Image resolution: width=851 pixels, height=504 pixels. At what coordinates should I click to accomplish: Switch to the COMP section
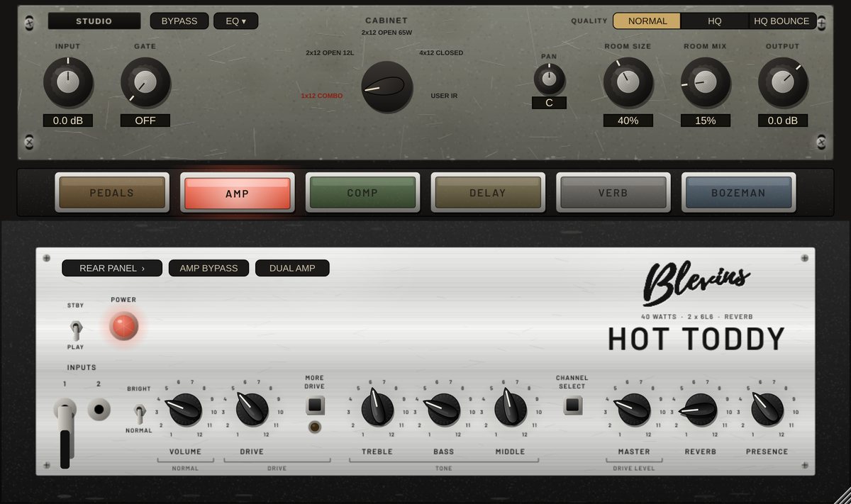362,192
